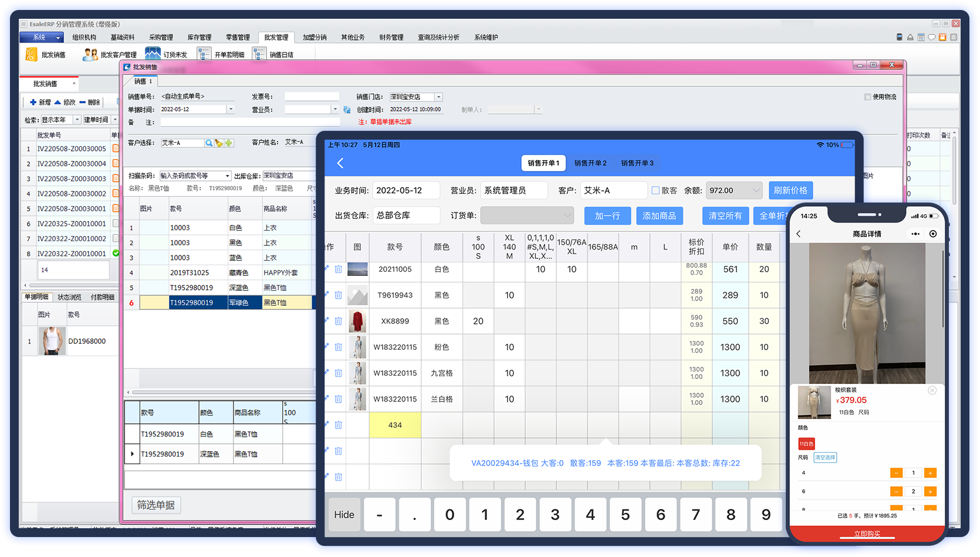Viewport: 980px width, 557px height.
Task: Open the 显示本年 search filter dropdown
Action: [x=77, y=120]
